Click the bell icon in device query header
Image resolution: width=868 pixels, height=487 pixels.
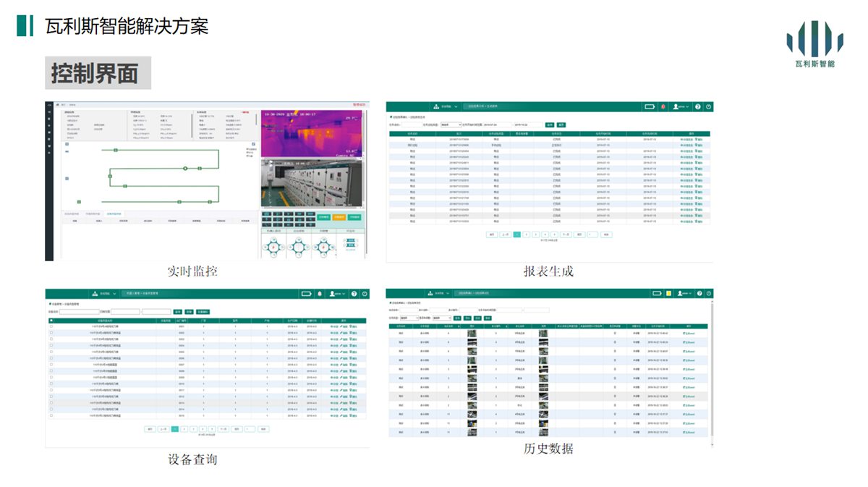(x=320, y=294)
